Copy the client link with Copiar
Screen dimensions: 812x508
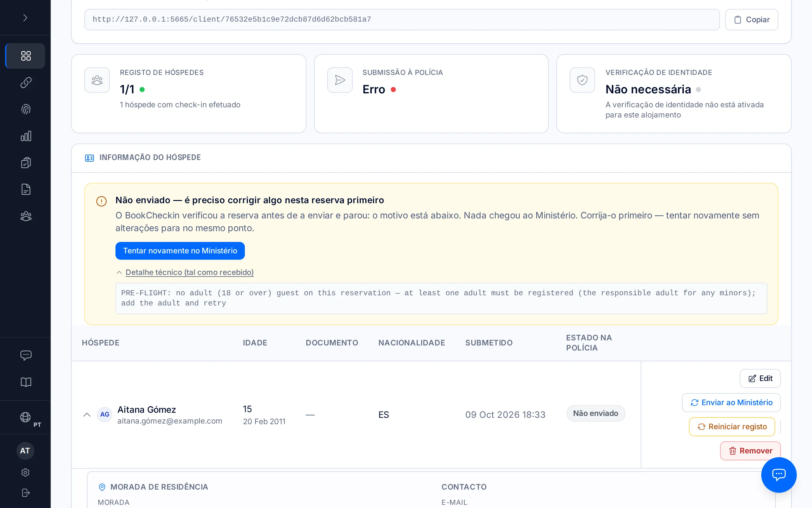point(751,20)
